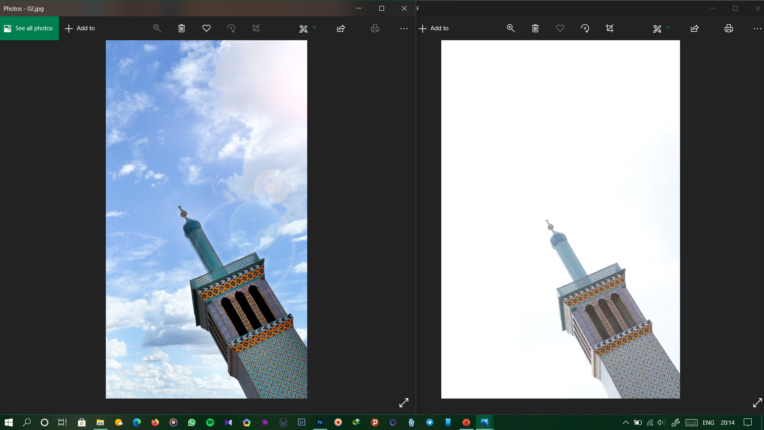Favorite the photo with heart in left window
Screen dimensions: 764x430
pos(207,28)
